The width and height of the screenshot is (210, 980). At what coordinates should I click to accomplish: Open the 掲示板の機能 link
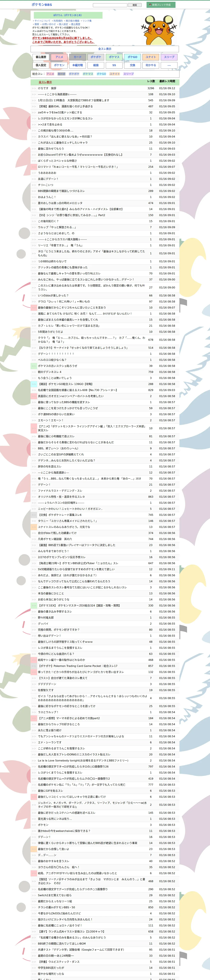coord(72,21)
